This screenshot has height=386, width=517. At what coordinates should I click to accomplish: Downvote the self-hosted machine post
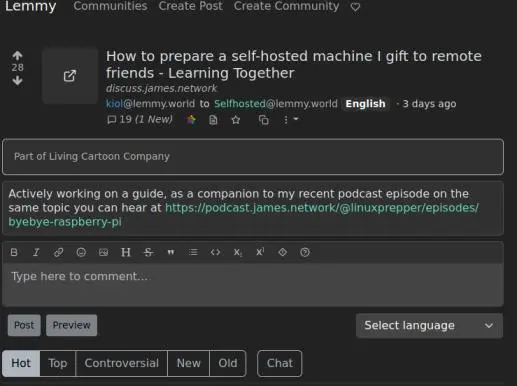tap(17, 80)
